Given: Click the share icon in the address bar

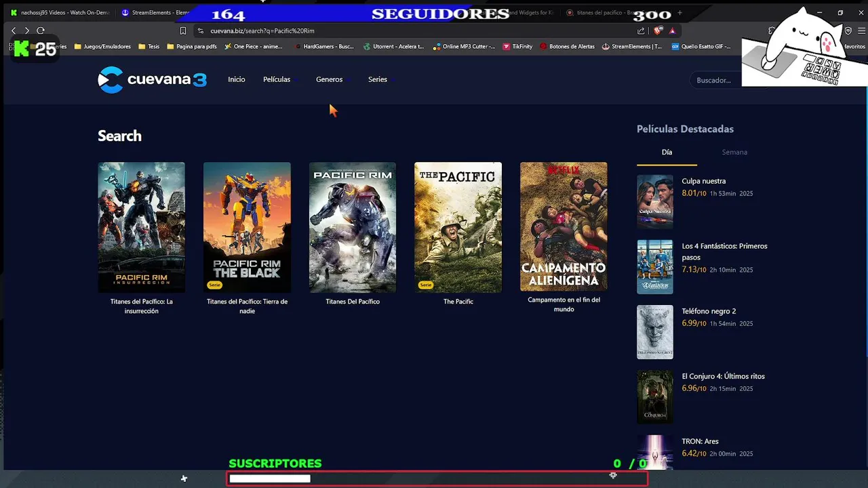Looking at the screenshot, I should tap(641, 30).
